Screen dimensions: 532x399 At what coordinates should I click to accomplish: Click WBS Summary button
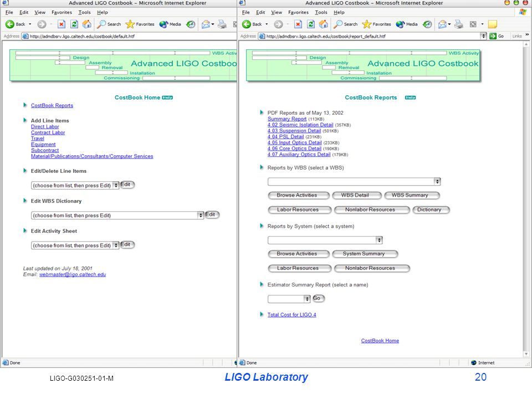(x=412, y=196)
